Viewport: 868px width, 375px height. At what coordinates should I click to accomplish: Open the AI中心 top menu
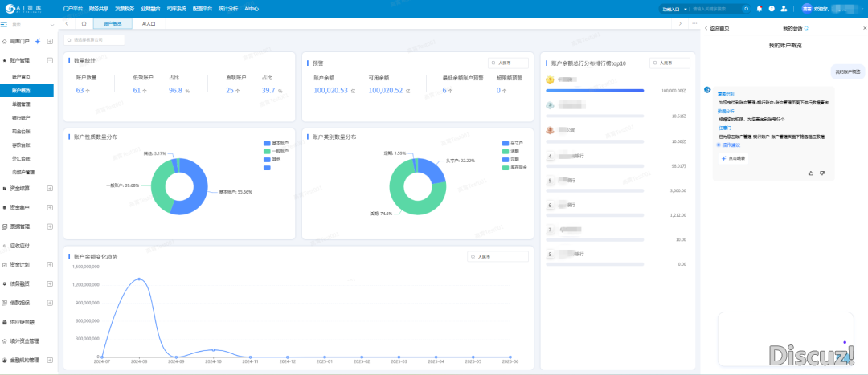(x=252, y=9)
